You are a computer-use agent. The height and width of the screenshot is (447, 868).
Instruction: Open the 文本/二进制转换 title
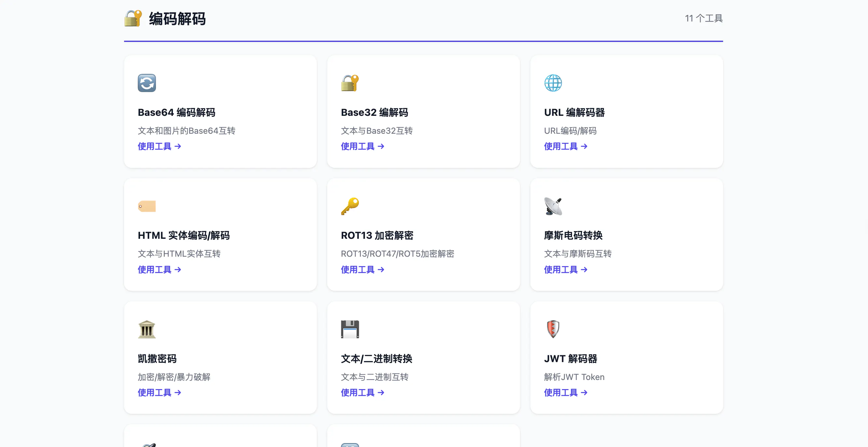[x=377, y=359]
